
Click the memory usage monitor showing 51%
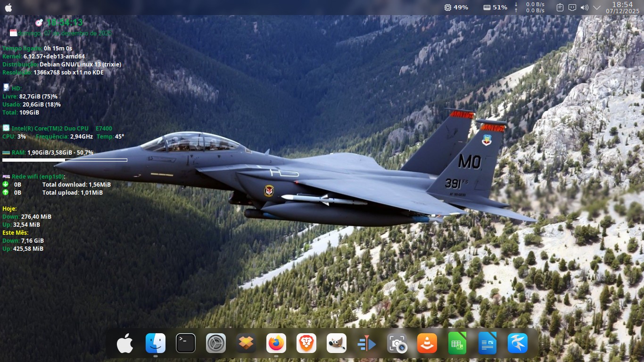(495, 8)
